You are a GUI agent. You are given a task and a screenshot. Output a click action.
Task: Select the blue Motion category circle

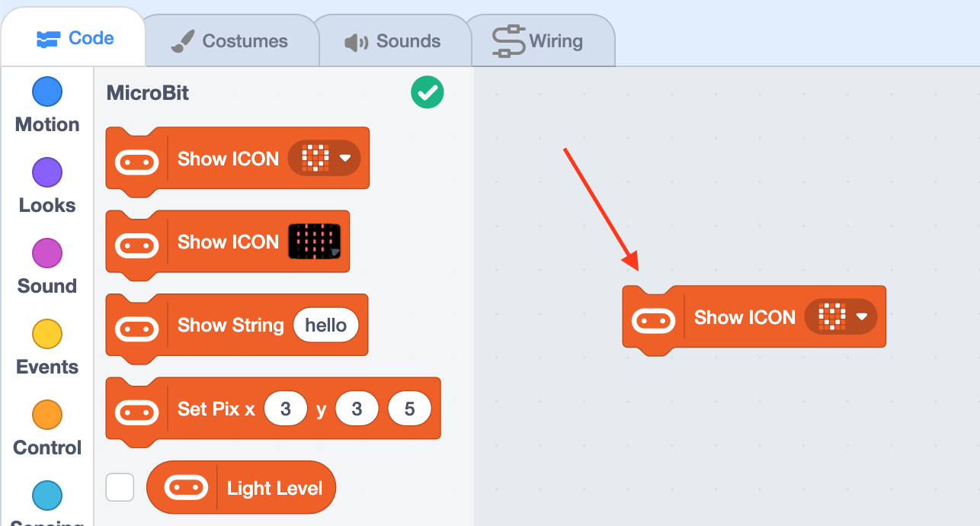point(47,92)
